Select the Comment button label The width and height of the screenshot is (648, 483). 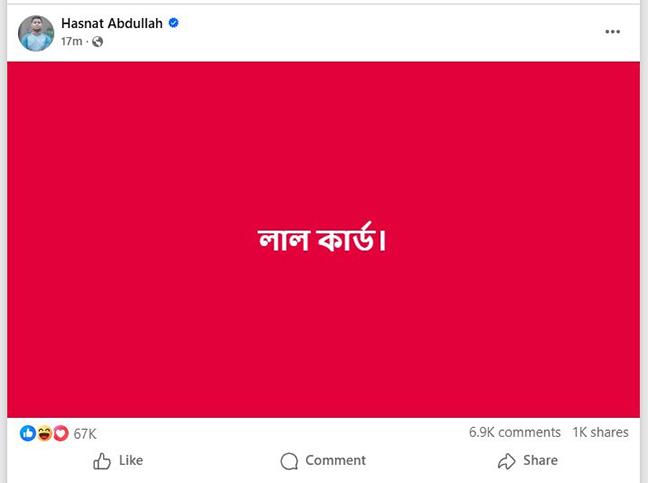click(335, 461)
